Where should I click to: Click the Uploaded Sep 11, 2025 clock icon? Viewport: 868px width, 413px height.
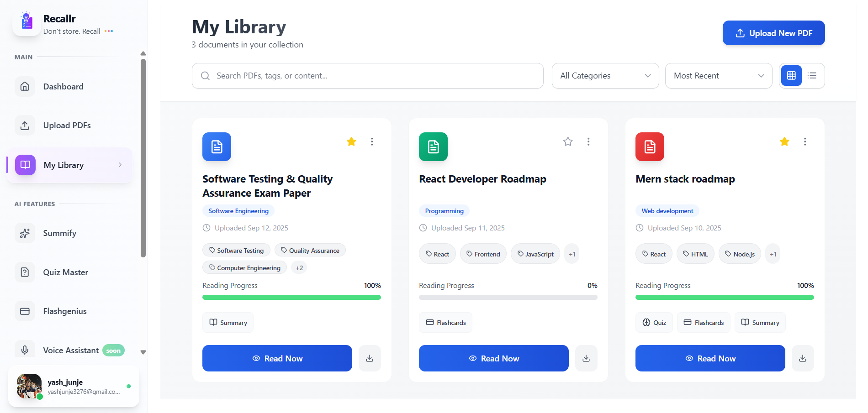423,228
